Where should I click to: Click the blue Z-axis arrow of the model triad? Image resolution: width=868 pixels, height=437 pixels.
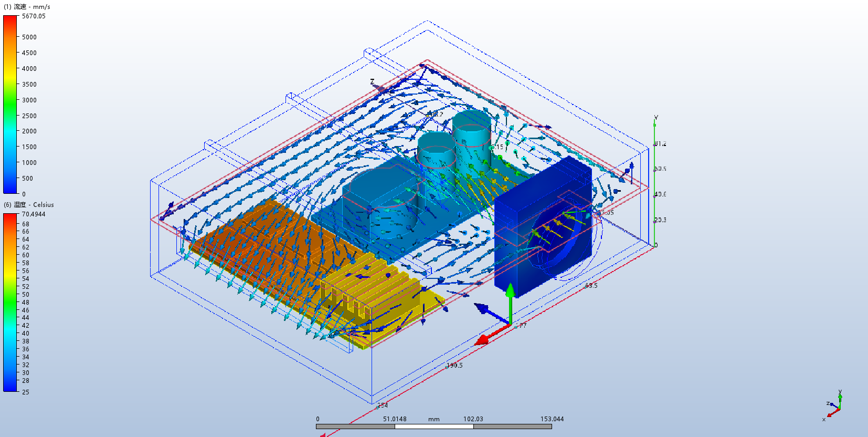tap(486, 310)
